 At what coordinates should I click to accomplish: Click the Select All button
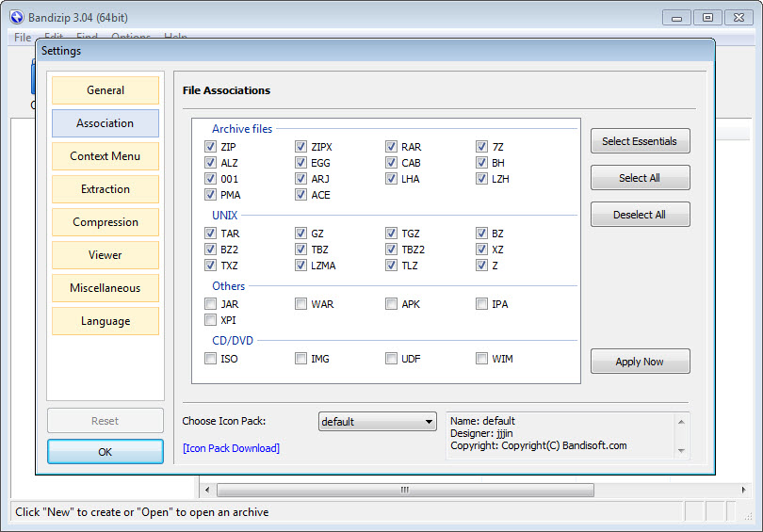(x=640, y=178)
